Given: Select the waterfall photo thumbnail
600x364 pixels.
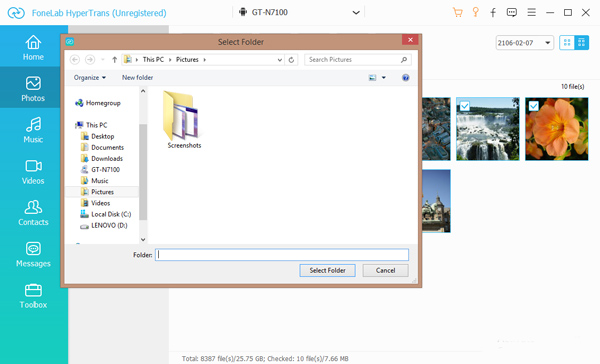Looking at the screenshot, I should (488, 129).
